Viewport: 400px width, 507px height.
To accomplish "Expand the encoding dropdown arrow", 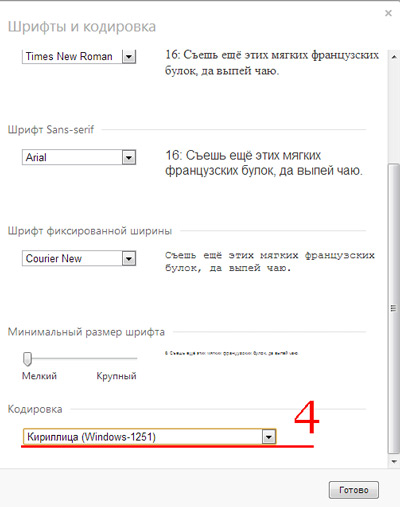I will click(269, 437).
